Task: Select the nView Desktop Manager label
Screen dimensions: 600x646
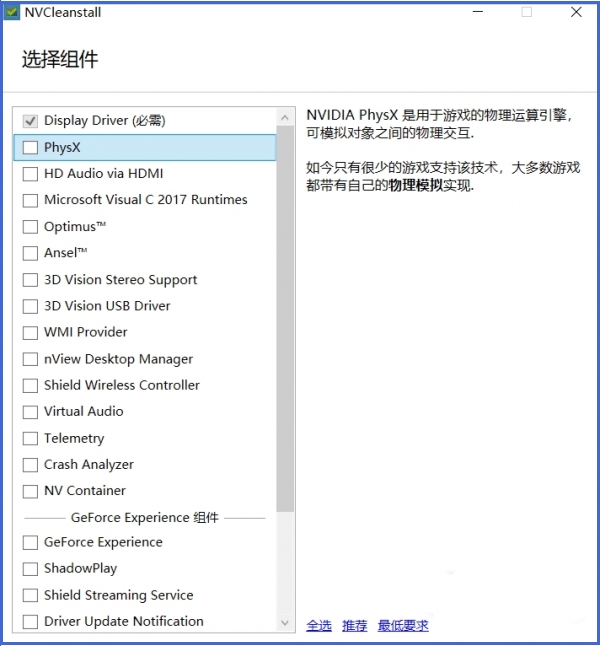Action: [x=118, y=359]
